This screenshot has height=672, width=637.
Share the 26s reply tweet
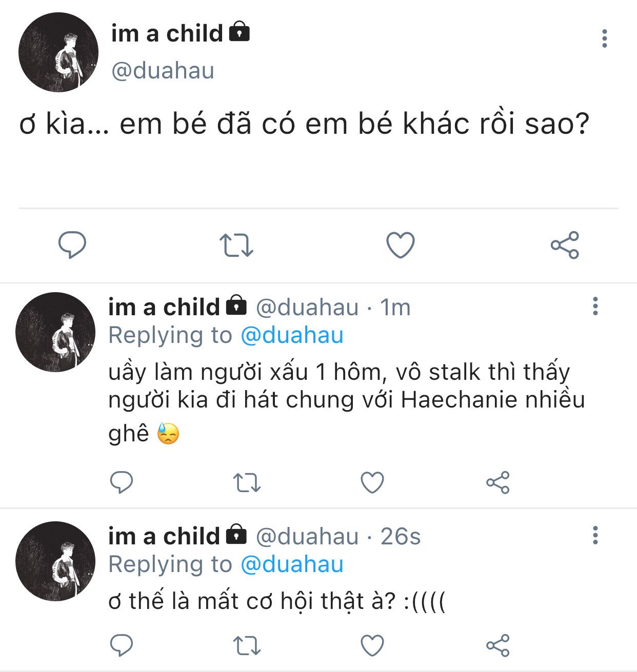pyautogui.click(x=497, y=645)
